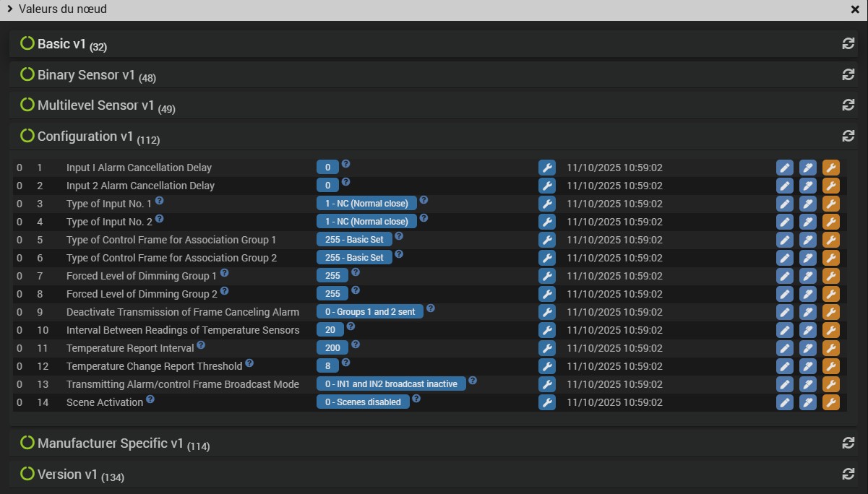Click eyedropper icon for Input I Alarm Cancellation Delay
The image size is (868, 494).
coord(807,168)
